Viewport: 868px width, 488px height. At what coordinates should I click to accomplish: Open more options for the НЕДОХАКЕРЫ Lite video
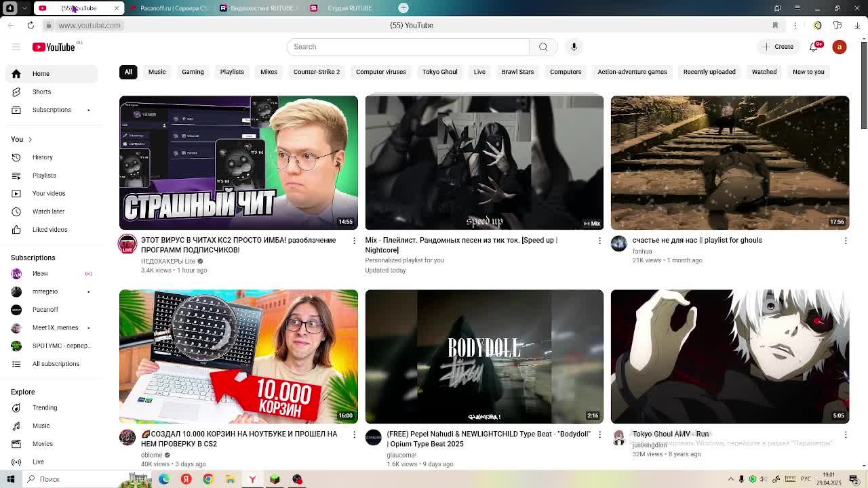pyautogui.click(x=354, y=241)
